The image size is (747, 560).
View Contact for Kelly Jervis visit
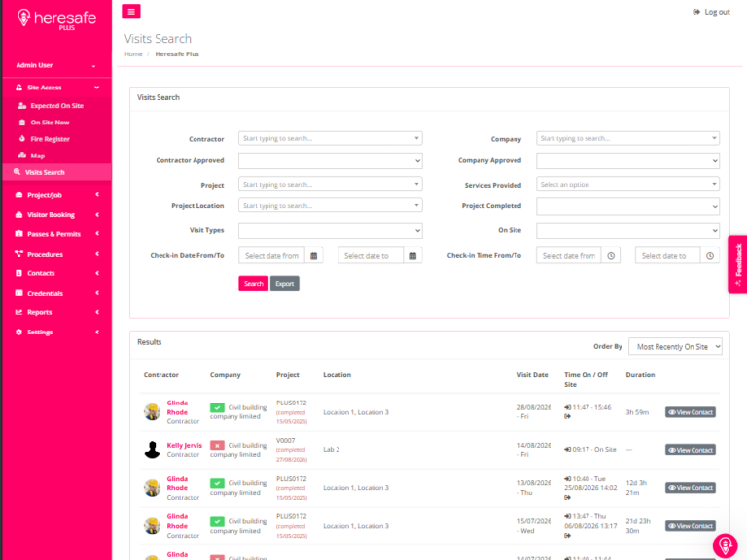[691, 450]
